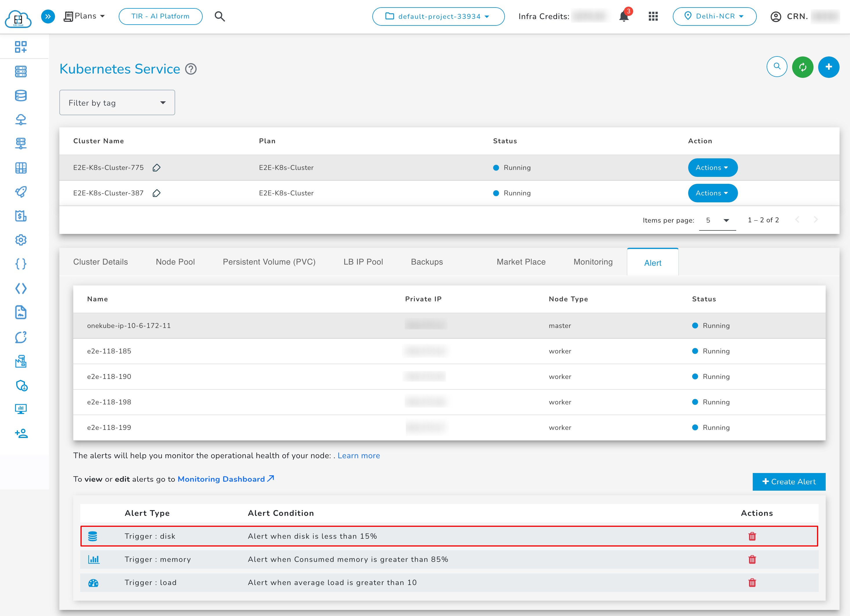Click the memory alert condition text
This screenshot has width=850, height=616.
[x=348, y=560]
